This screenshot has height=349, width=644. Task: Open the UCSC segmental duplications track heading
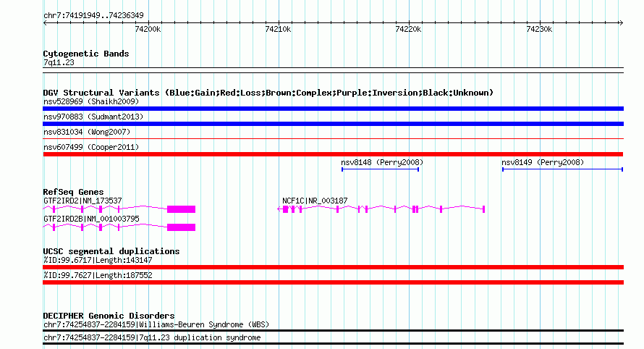(x=111, y=251)
